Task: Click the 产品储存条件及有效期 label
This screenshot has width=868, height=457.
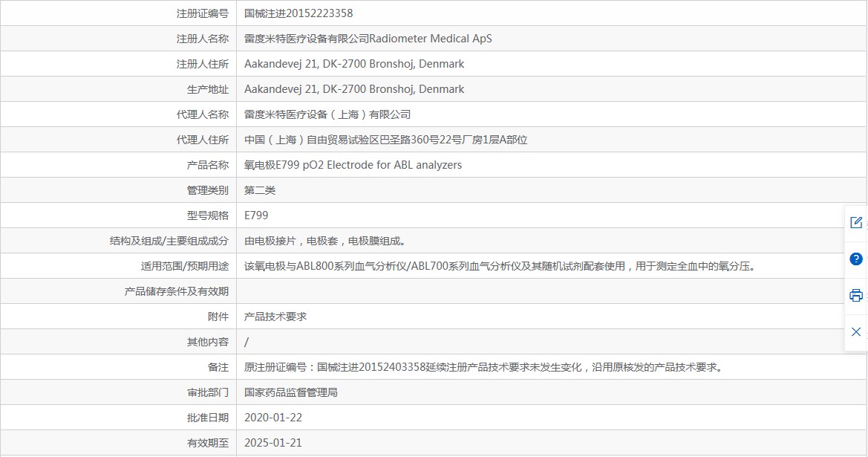Action: pos(177,291)
